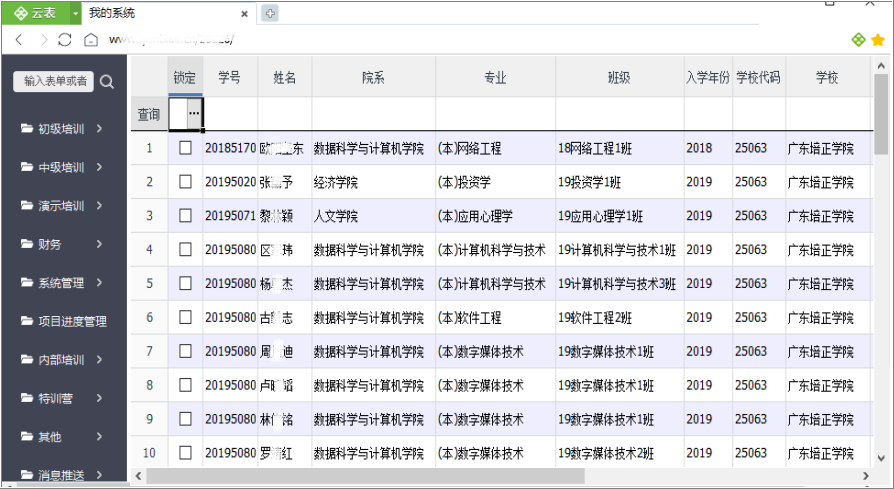Expand the 演示培训 chevron
Image resolution: width=894 pixels, height=489 pixels.
99,206
